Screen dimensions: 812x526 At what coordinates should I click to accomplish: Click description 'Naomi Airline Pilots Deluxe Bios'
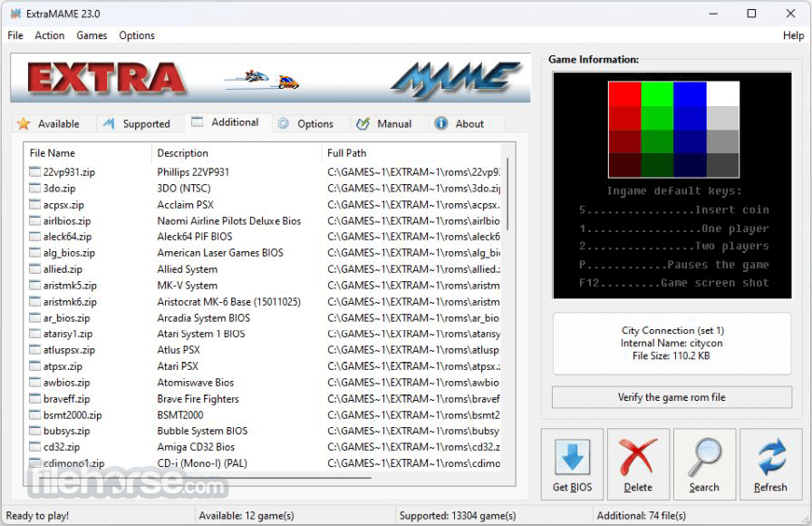[x=229, y=220]
